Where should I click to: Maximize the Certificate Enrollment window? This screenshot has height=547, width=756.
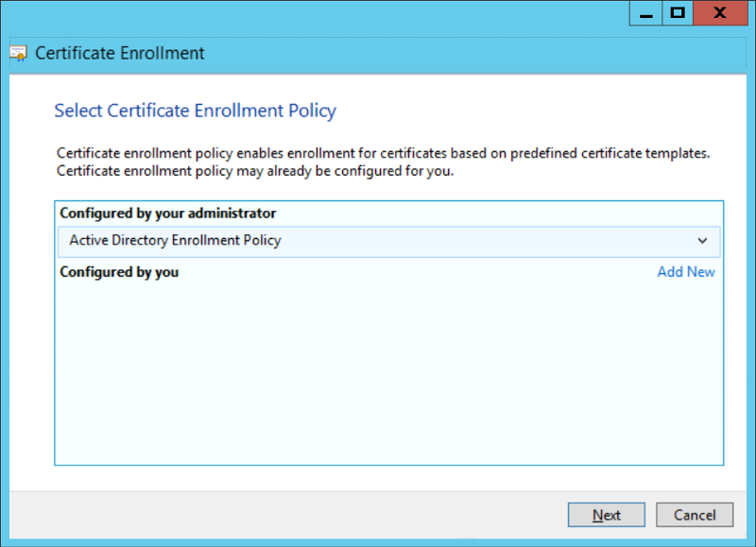pos(677,13)
